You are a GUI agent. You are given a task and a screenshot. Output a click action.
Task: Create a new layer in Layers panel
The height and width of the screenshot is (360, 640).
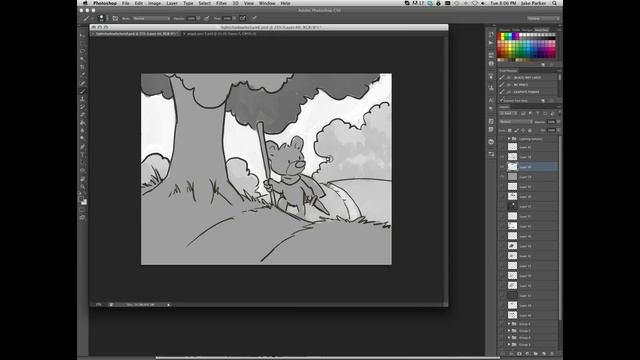tap(544, 353)
